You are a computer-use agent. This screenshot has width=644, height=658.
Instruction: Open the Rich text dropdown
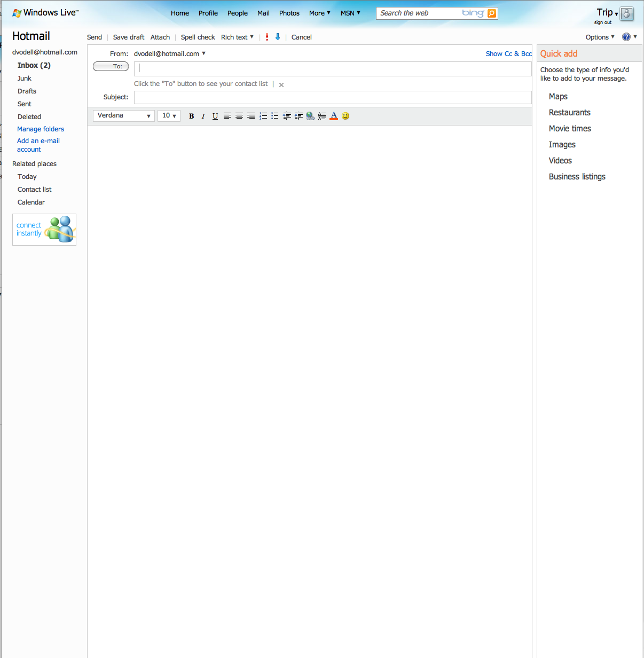(x=237, y=37)
